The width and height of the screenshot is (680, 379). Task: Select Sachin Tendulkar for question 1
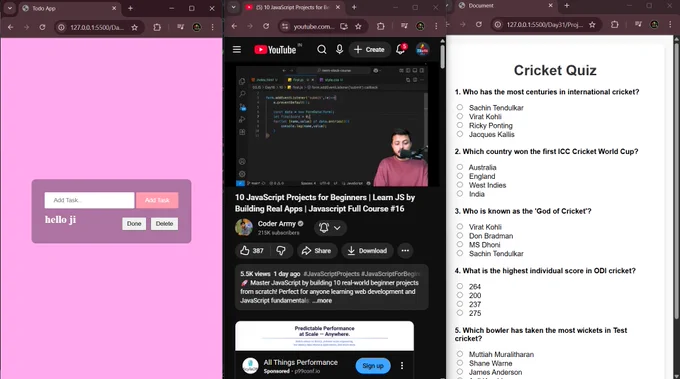pos(460,107)
